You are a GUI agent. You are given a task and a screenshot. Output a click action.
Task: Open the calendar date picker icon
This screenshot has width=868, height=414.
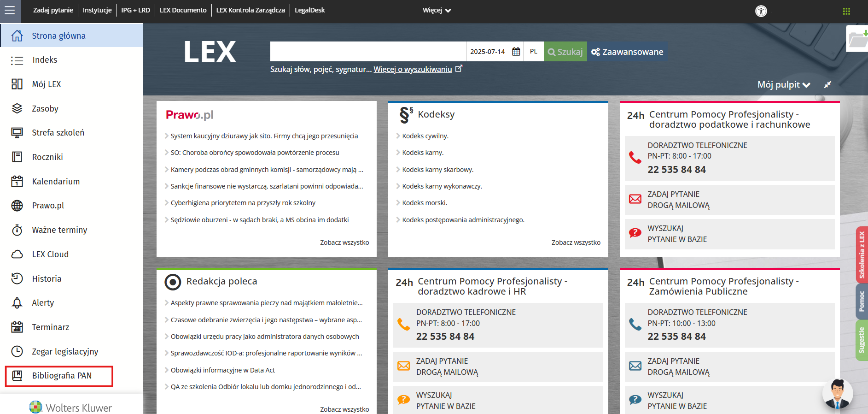tap(516, 52)
